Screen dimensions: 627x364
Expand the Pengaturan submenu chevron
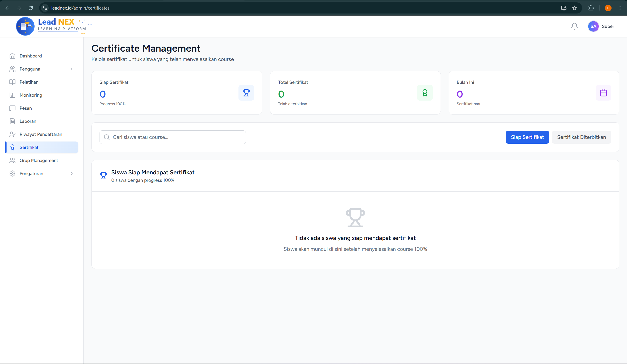[71, 174]
